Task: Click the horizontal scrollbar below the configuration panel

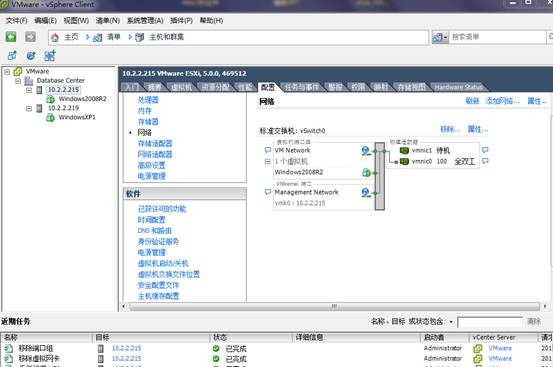Action: tap(334, 306)
